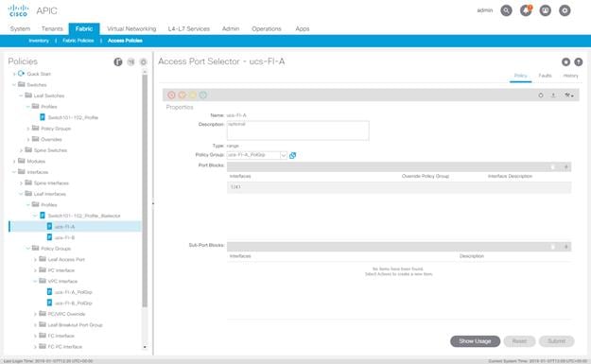
Task: Click the bookmark icon beside panel title
Action: pyautogui.click(x=565, y=61)
